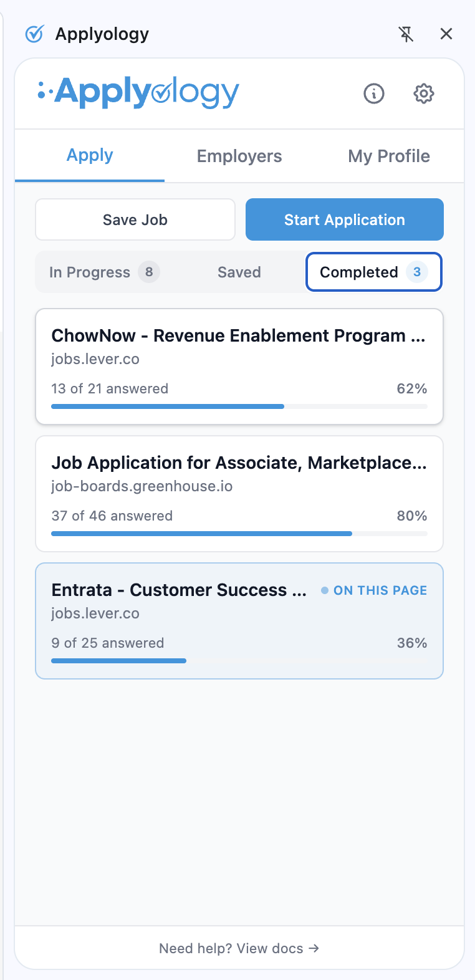Open the My Profile tab
This screenshot has width=475, height=980.
tap(389, 156)
